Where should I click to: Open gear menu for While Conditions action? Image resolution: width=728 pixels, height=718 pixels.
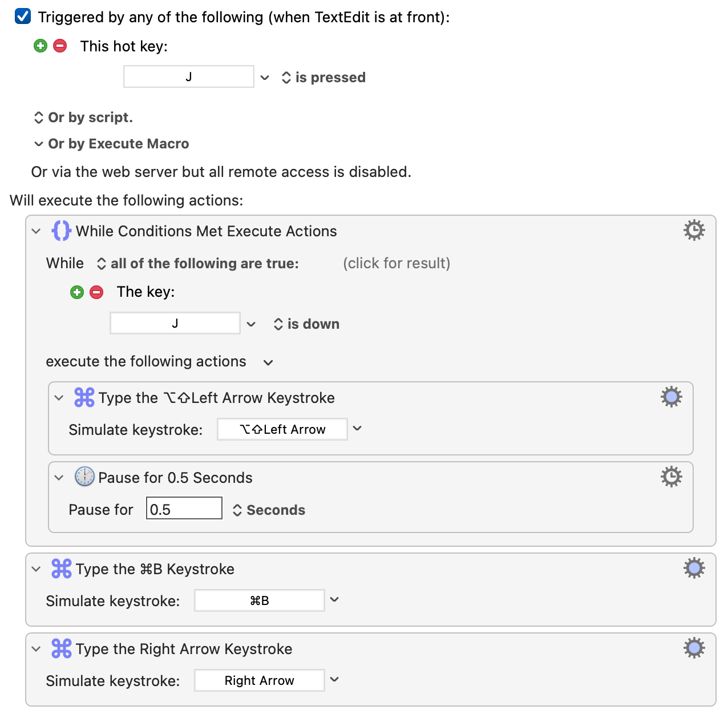(694, 231)
